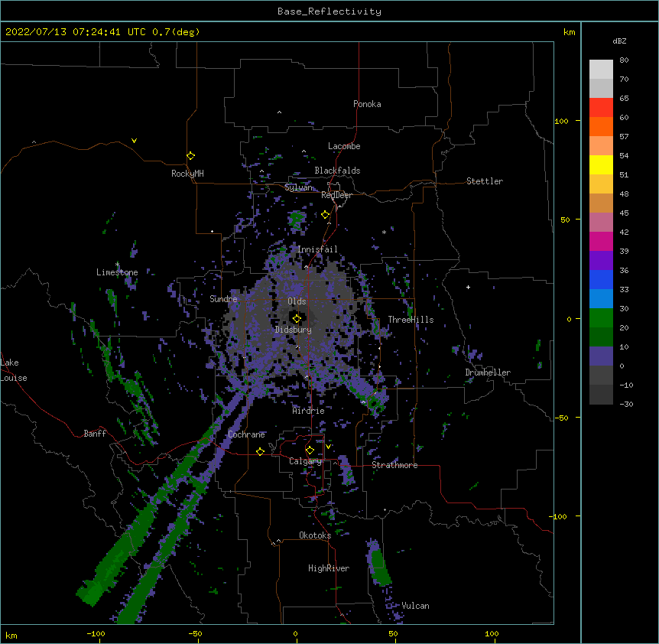This screenshot has height=644, width=659.
Task: Click the Drumheller label
Action: tap(488, 372)
